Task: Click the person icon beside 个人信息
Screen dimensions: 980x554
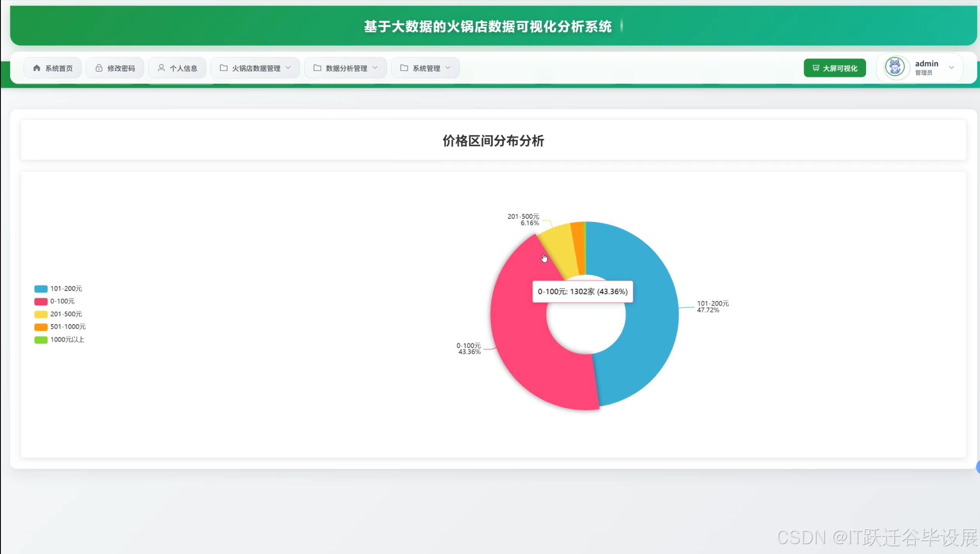Action: click(161, 68)
